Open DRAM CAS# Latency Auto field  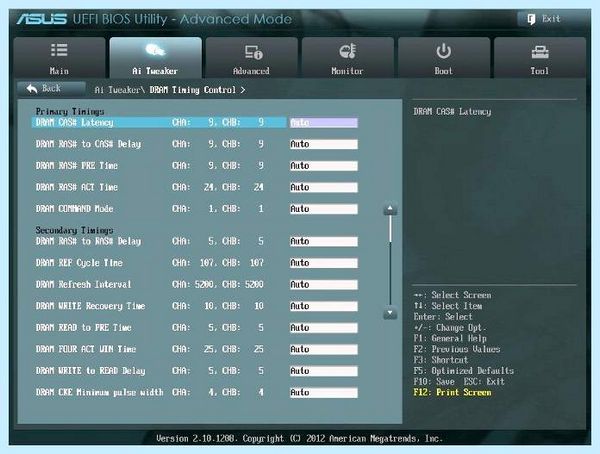coord(324,122)
